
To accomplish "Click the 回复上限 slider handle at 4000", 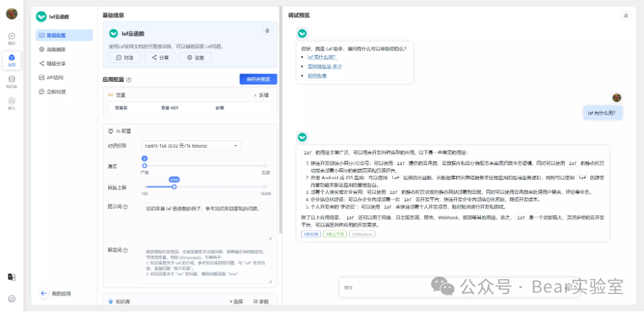I will pos(174,186).
